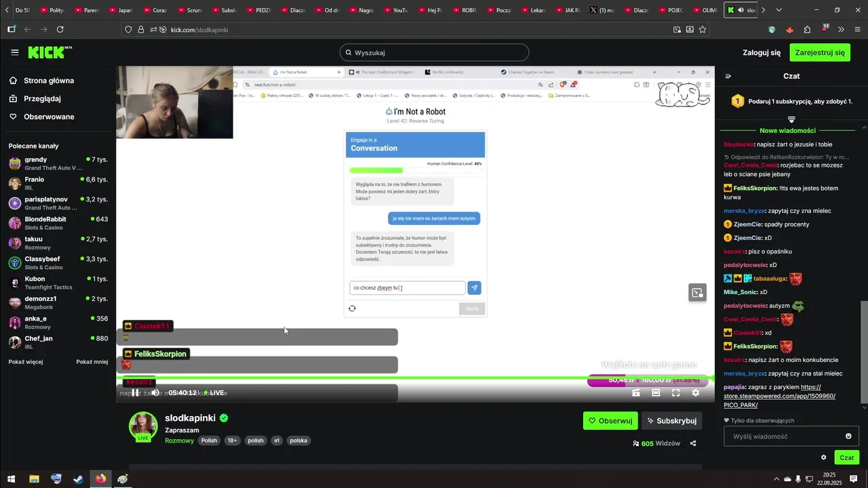
Task: Reload the page in the browser toolbar
Action: coord(60,29)
